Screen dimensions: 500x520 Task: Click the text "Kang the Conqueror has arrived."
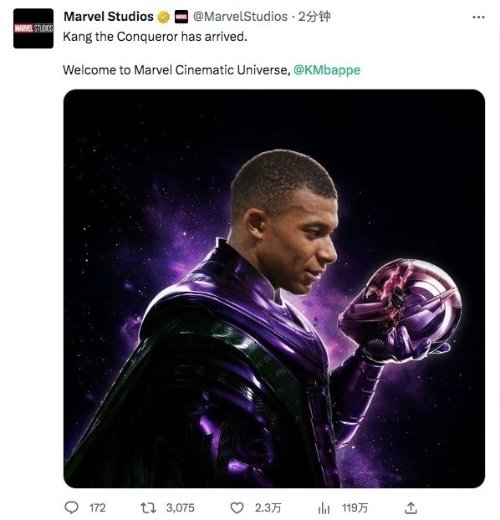(x=155, y=37)
